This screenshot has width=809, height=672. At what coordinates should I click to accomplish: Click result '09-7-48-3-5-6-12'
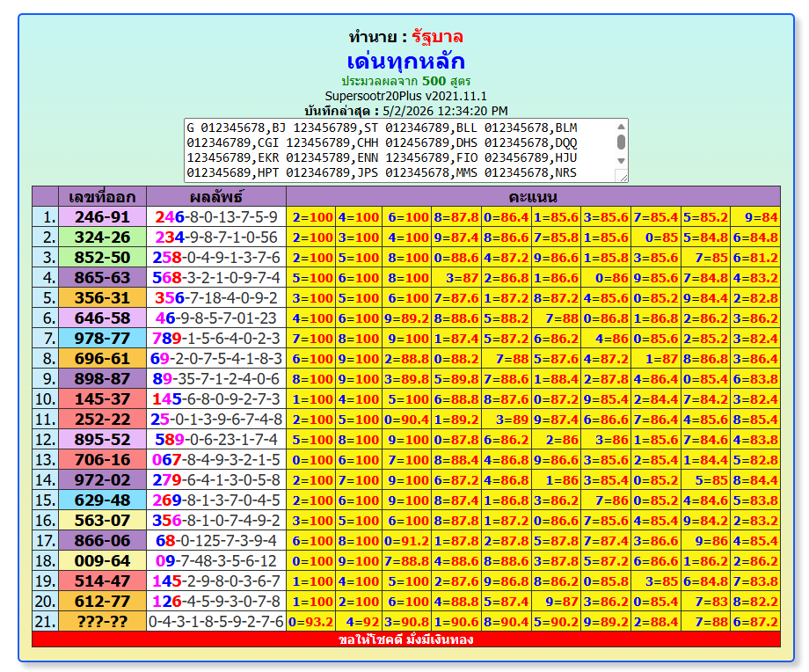pos(216,560)
